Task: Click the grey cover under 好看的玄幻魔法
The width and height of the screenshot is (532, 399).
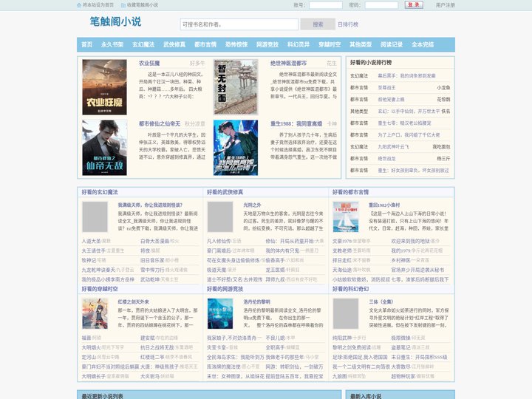Action: (x=95, y=216)
